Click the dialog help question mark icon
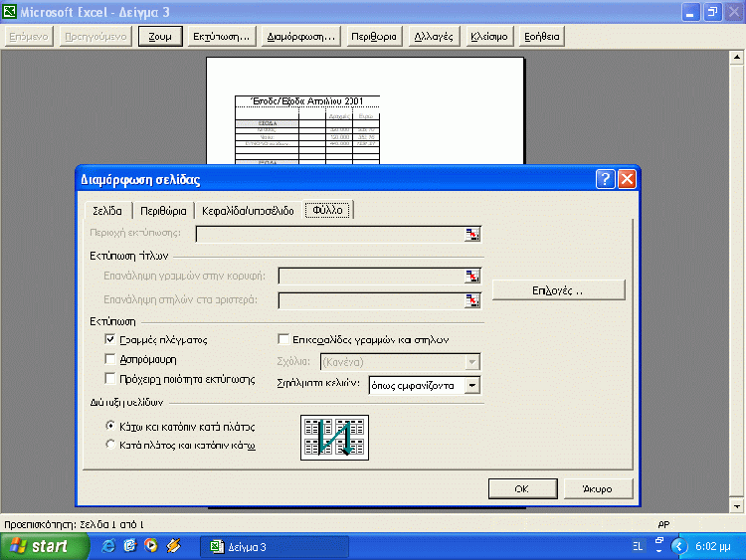746x560 pixels. (605, 179)
